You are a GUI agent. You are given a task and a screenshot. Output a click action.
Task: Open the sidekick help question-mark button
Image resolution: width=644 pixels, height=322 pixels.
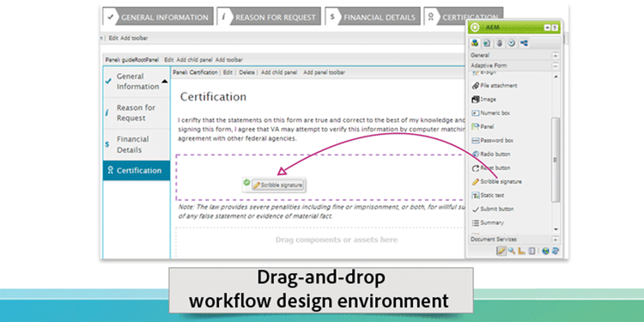coord(555,28)
